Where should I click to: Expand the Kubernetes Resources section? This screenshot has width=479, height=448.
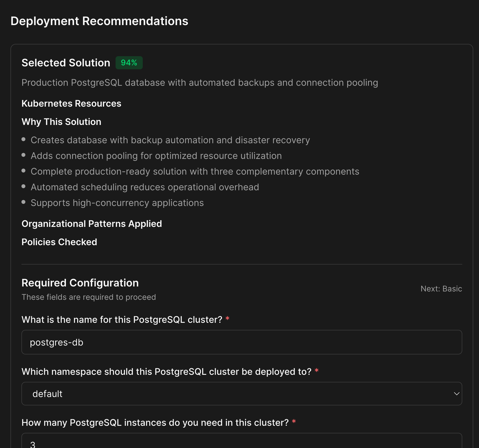point(71,104)
